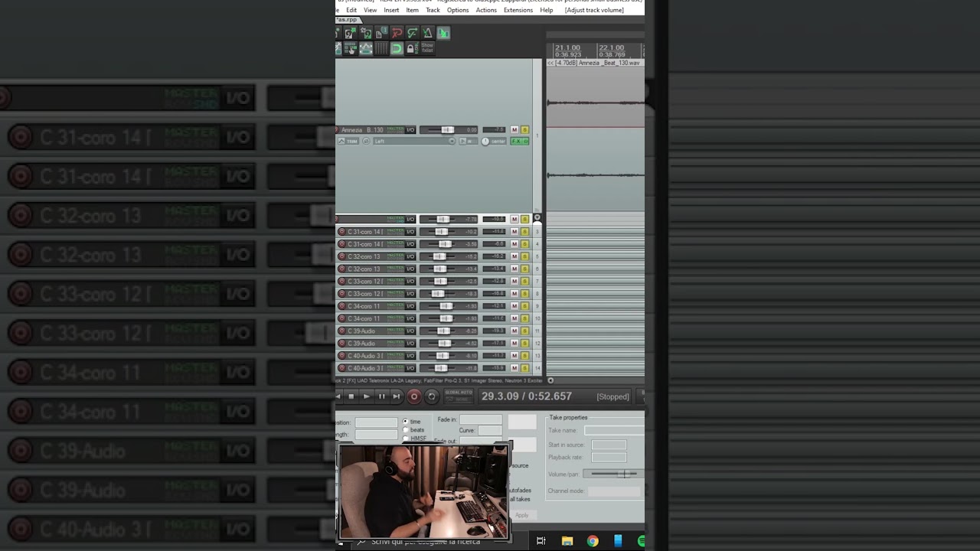Open project using the folder toolbar icon
This screenshot has height=551, width=980.
tap(349, 33)
